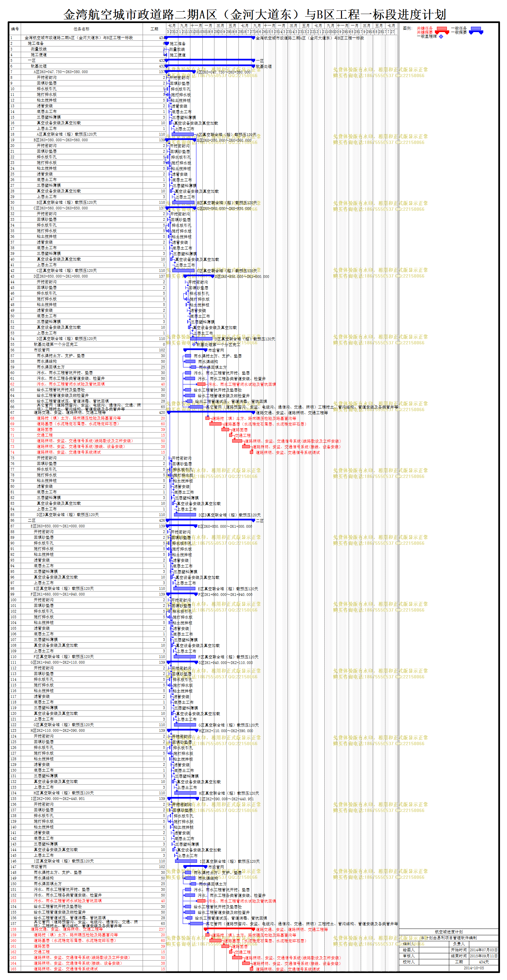Click the 校对人 label cell
Image resolution: width=507 pixels, height=980 pixels.
408,962
